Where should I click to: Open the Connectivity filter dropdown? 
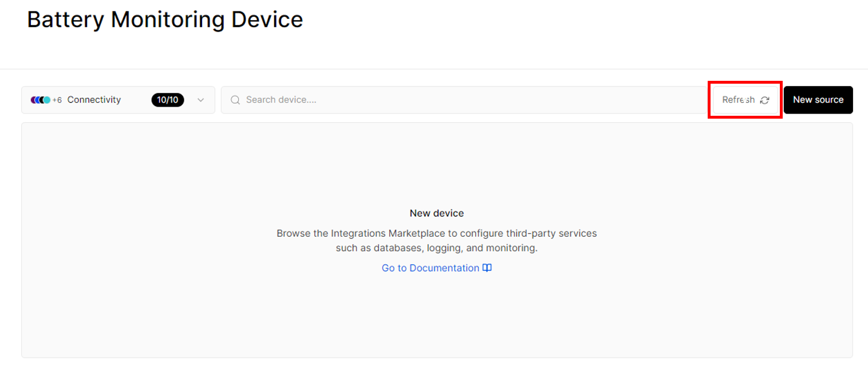pos(118,100)
